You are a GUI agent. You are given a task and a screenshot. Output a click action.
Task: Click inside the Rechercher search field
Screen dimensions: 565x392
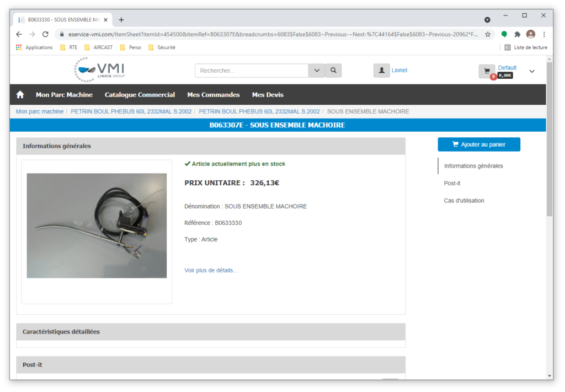coord(251,71)
